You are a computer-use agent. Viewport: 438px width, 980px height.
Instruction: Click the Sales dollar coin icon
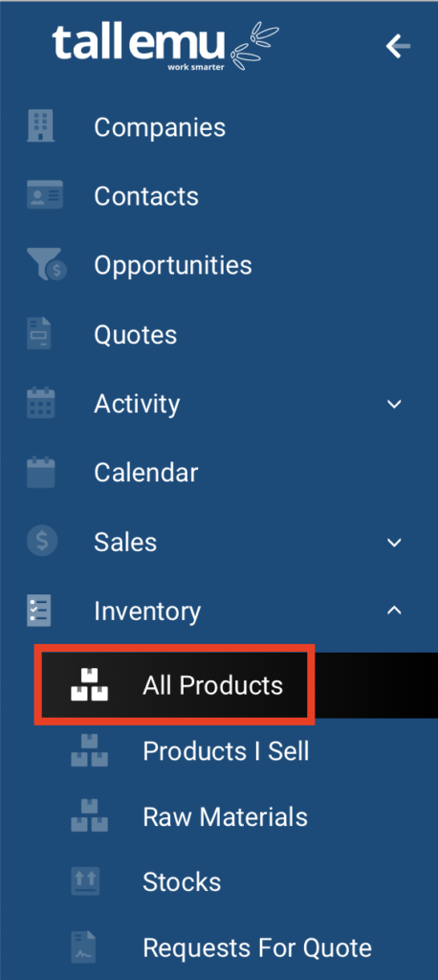point(42,541)
